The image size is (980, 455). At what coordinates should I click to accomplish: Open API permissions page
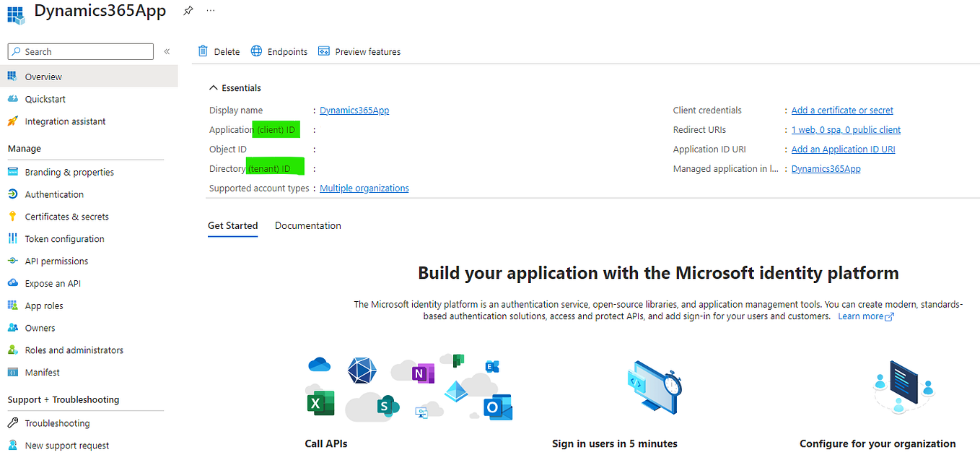(x=61, y=261)
